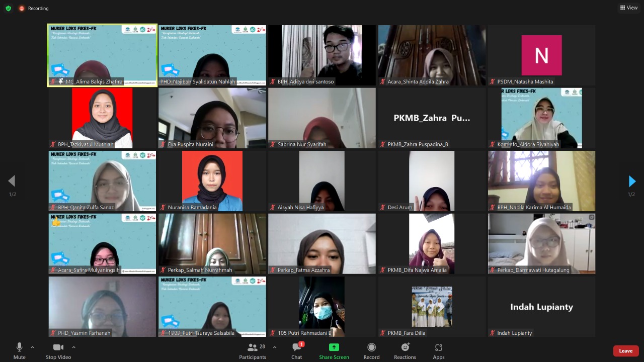This screenshot has height=362, width=644.
Task: Expand the Participants options arrow
Action: click(275, 347)
